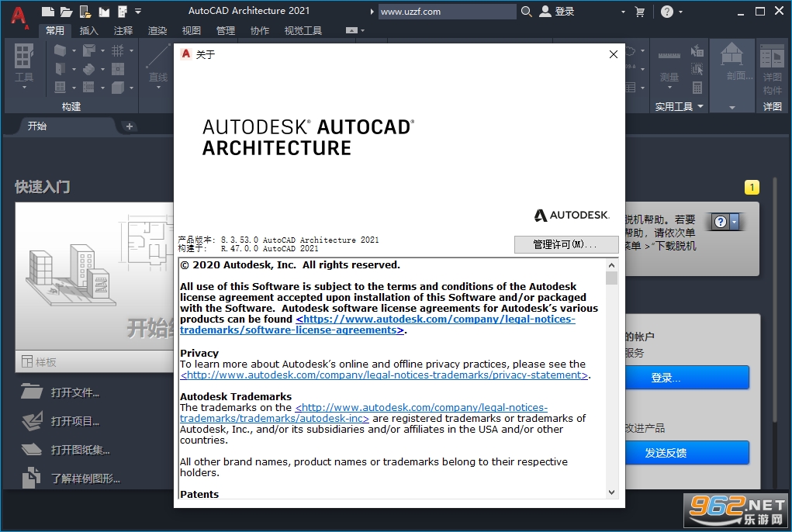This screenshot has height=532, width=792.
Task: Select the Ceiling grid tool icon
Action: coord(118,69)
